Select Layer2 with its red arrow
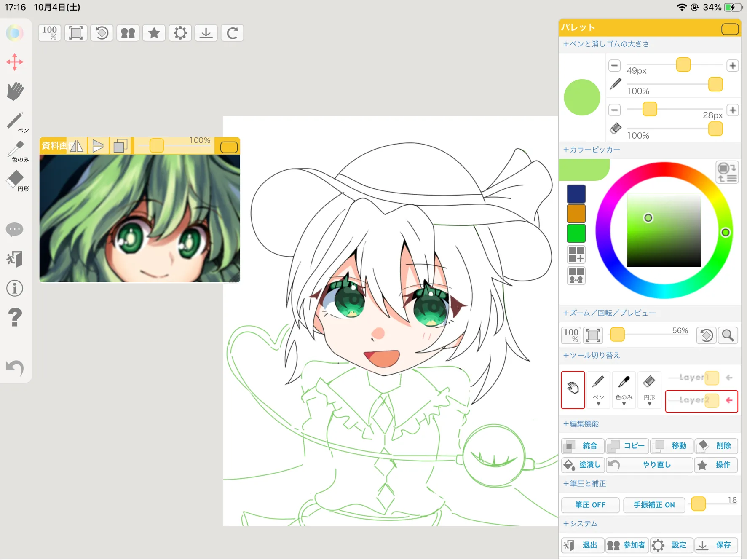 tap(729, 400)
